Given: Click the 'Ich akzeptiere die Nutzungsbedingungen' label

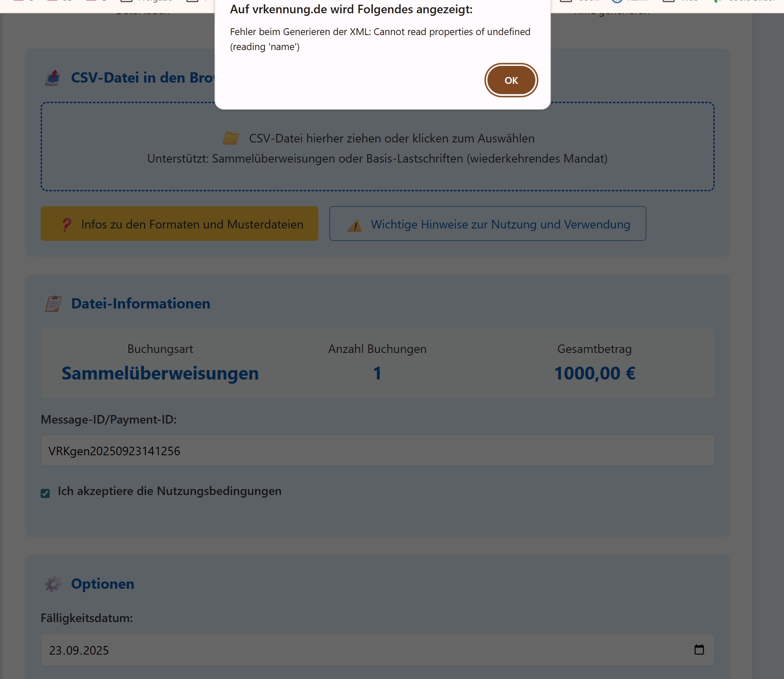Looking at the screenshot, I should pos(169,491).
